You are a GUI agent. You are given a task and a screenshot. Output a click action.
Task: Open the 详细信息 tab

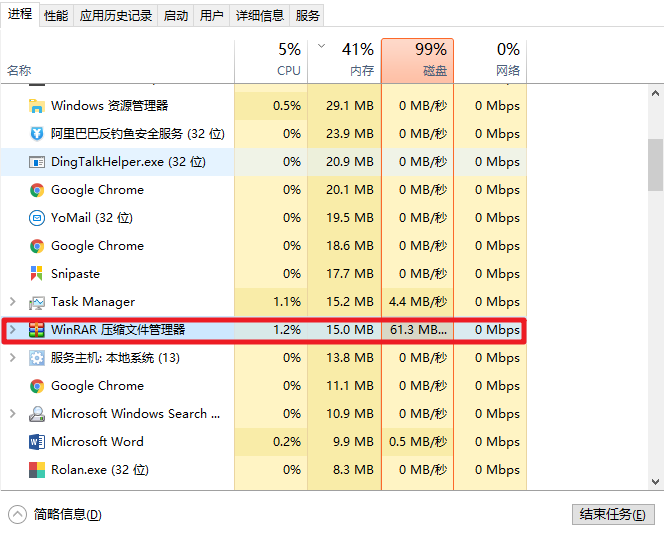[259, 15]
